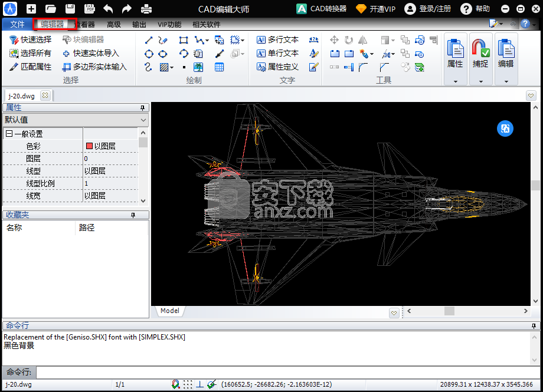Select the Leader arrow tool
Screen dimensions: 543x392
[x=219, y=54]
